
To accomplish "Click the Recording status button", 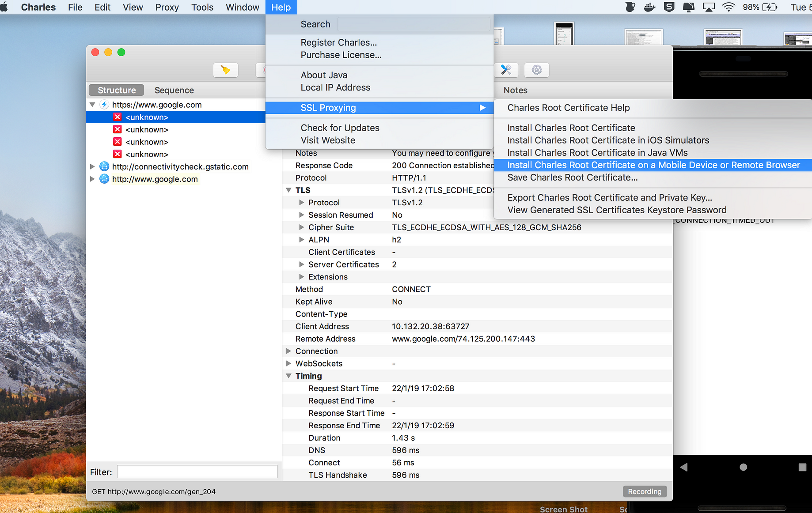I will 645,491.
